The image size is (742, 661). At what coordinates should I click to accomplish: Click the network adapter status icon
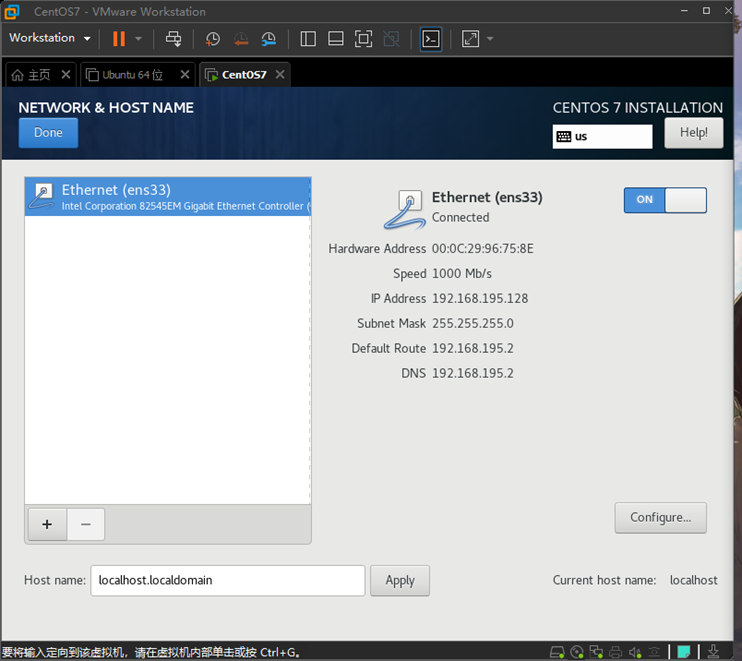click(596, 652)
